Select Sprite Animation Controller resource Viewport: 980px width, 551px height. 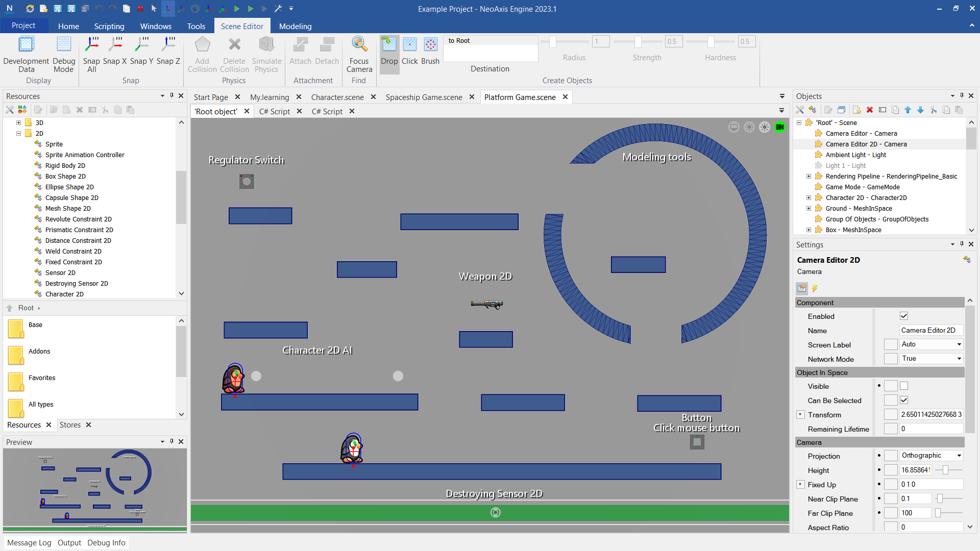[x=85, y=155]
